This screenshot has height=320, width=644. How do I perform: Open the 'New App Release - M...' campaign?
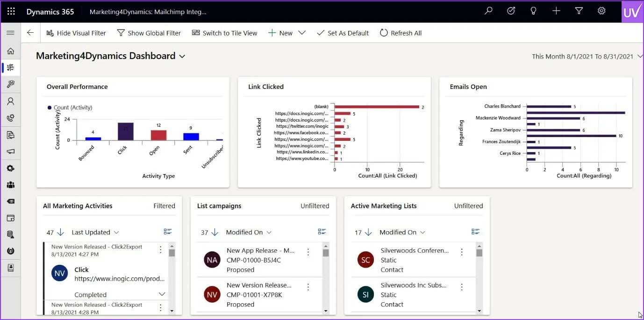260,250
